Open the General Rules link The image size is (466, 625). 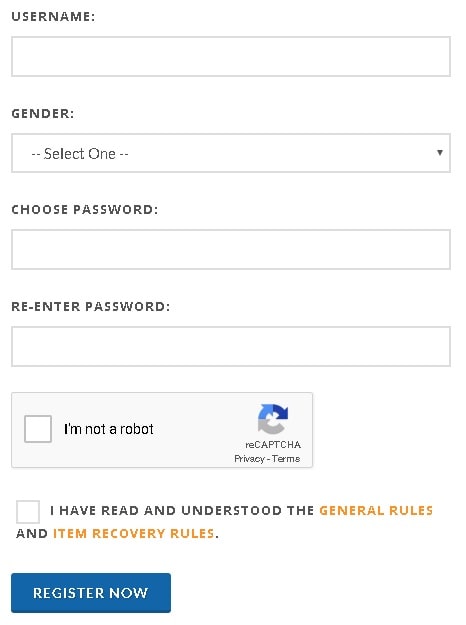point(376,511)
